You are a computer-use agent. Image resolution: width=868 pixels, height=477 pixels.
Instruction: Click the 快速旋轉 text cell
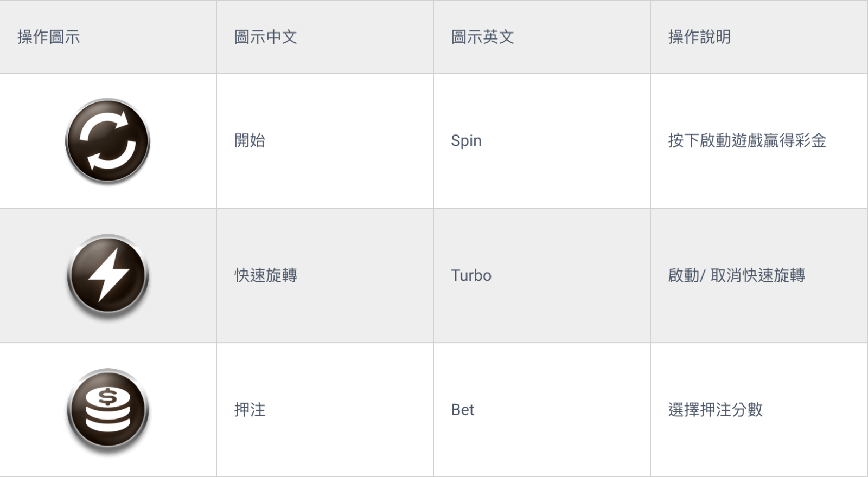(266, 275)
